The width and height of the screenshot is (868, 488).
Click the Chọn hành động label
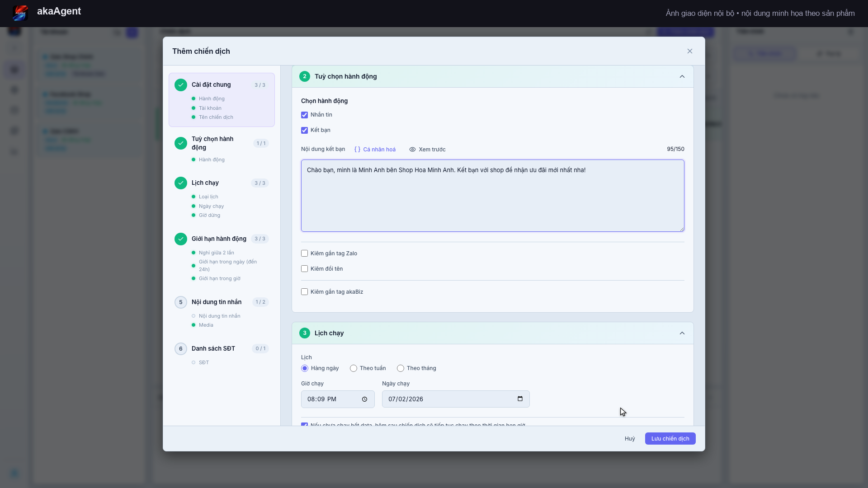point(325,101)
